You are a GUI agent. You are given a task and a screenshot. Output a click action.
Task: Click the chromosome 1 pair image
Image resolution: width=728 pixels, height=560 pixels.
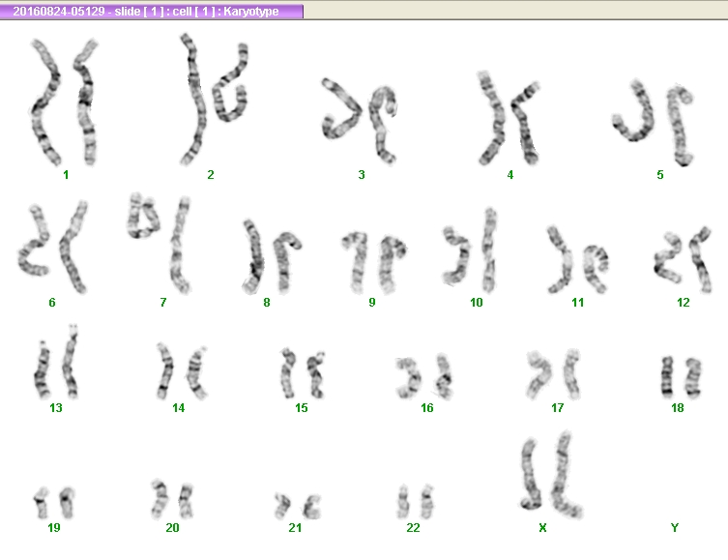click(65, 103)
